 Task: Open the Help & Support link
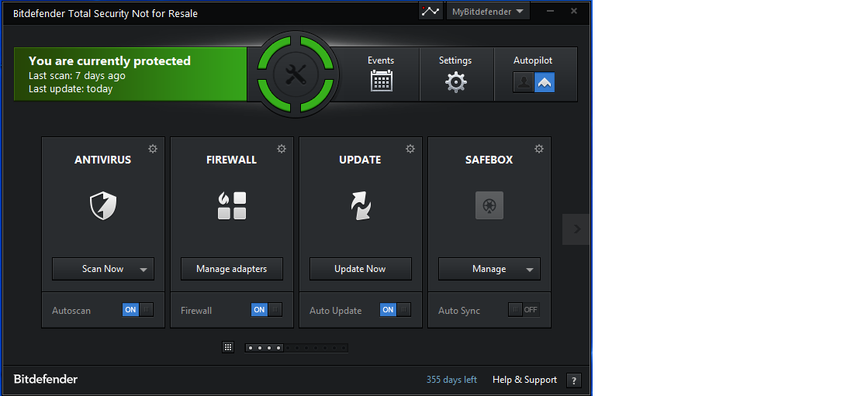click(x=525, y=380)
